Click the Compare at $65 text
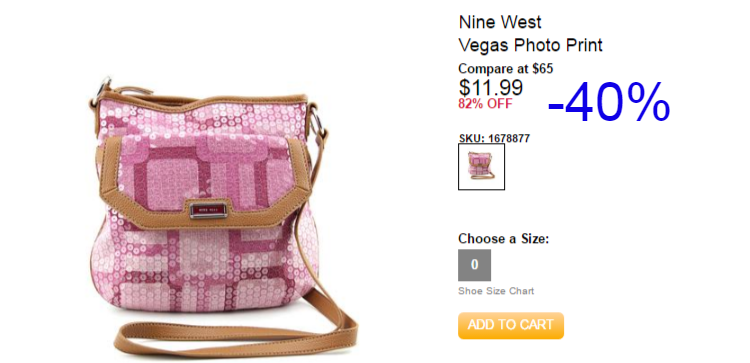This screenshot has height=363, width=750. [x=506, y=69]
